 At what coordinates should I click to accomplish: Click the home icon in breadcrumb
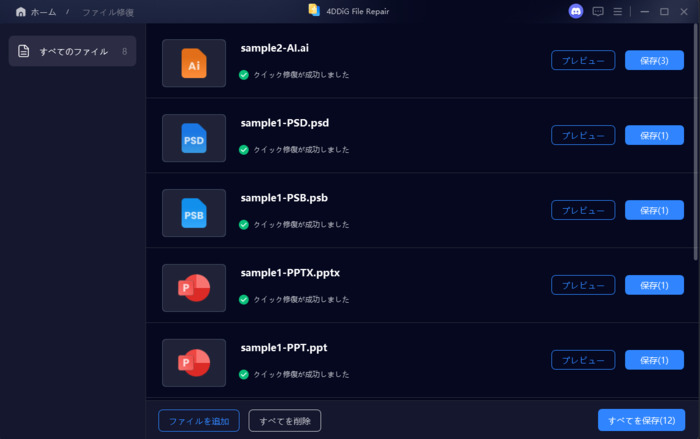click(x=21, y=12)
